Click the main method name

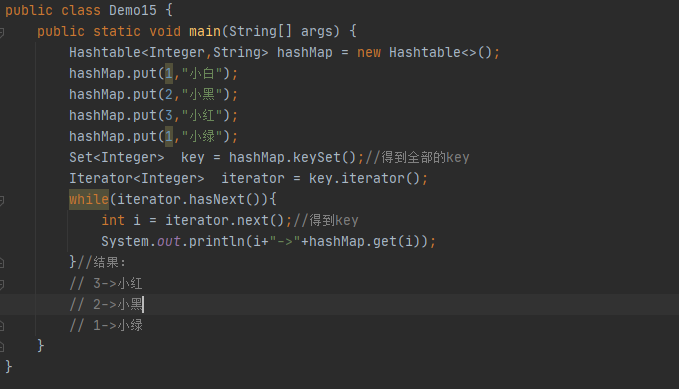[x=205, y=31]
